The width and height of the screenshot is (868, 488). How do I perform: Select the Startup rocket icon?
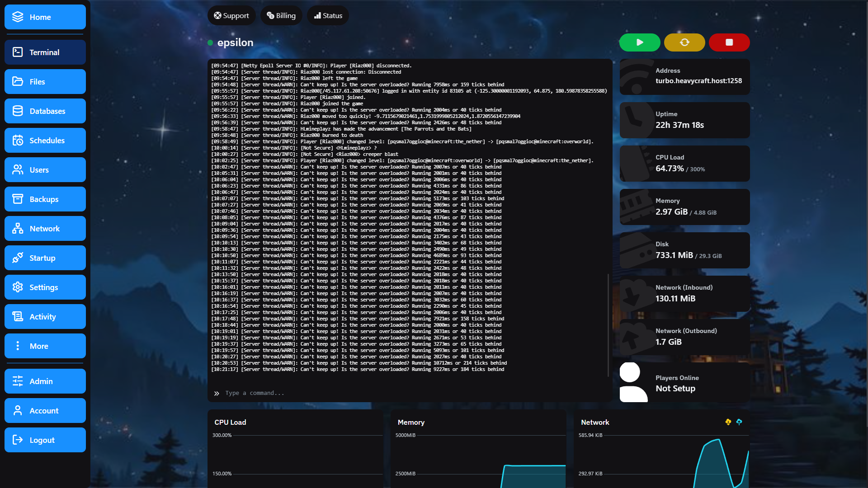point(18,258)
